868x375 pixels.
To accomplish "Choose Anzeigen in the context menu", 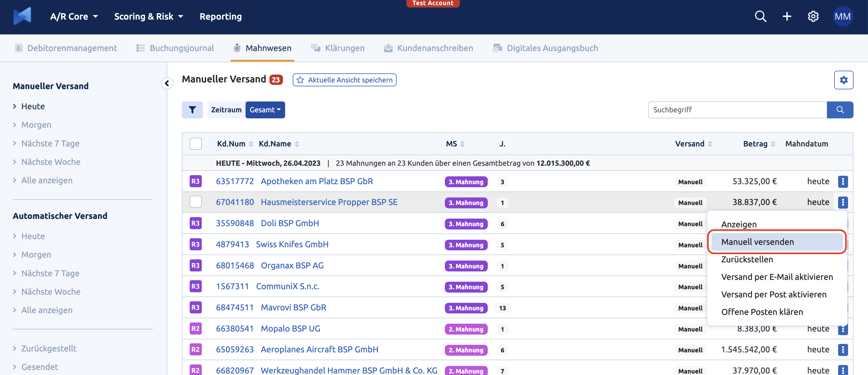I will [739, 224].
